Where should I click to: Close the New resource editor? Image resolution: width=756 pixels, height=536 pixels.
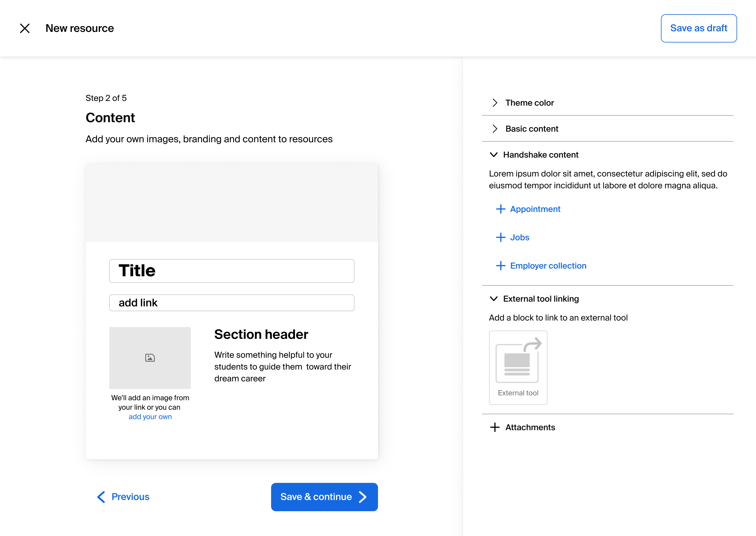(25, 28)
